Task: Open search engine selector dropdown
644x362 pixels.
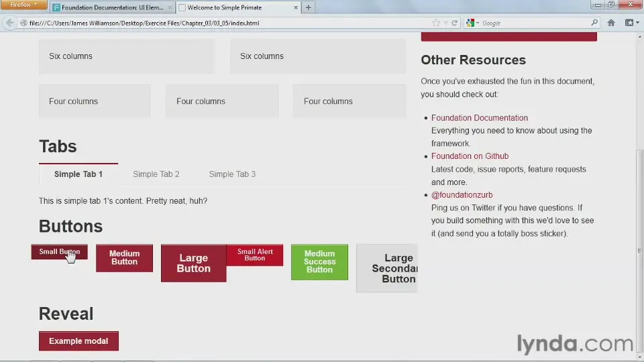Action: pos(473,23)
